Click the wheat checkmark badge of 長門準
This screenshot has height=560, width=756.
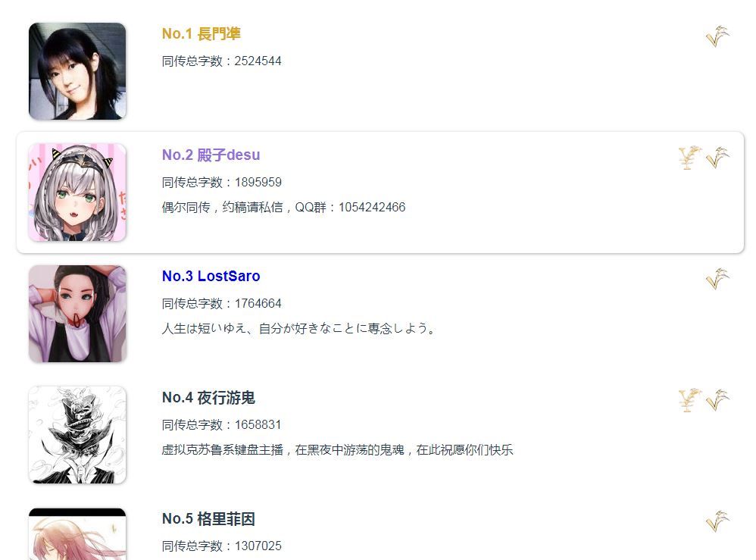pos(718,36)
